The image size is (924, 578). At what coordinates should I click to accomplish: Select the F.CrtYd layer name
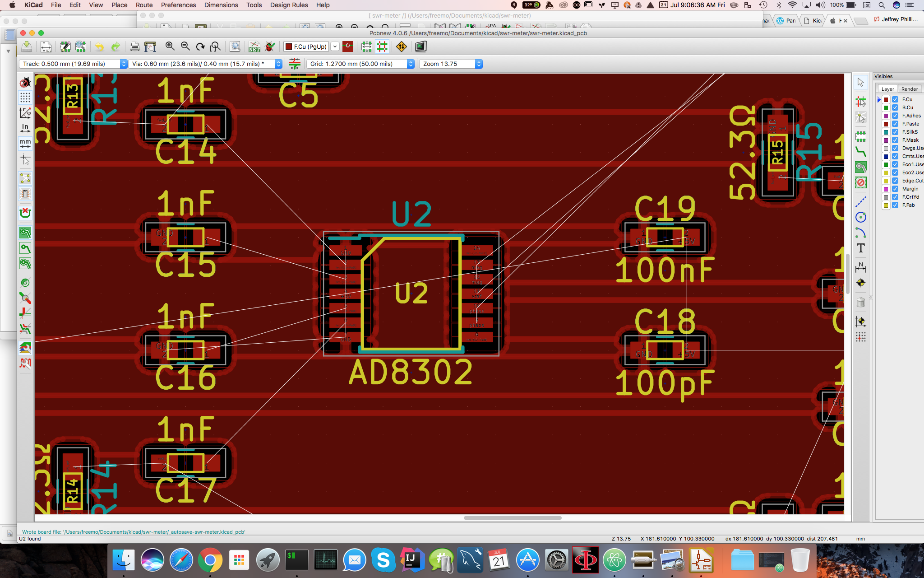[910, 197]
